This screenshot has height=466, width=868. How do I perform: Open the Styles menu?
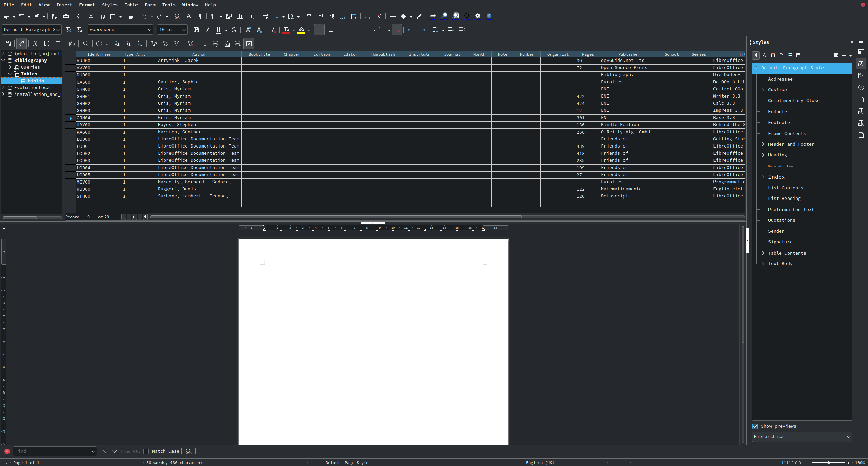coord(109,5)
